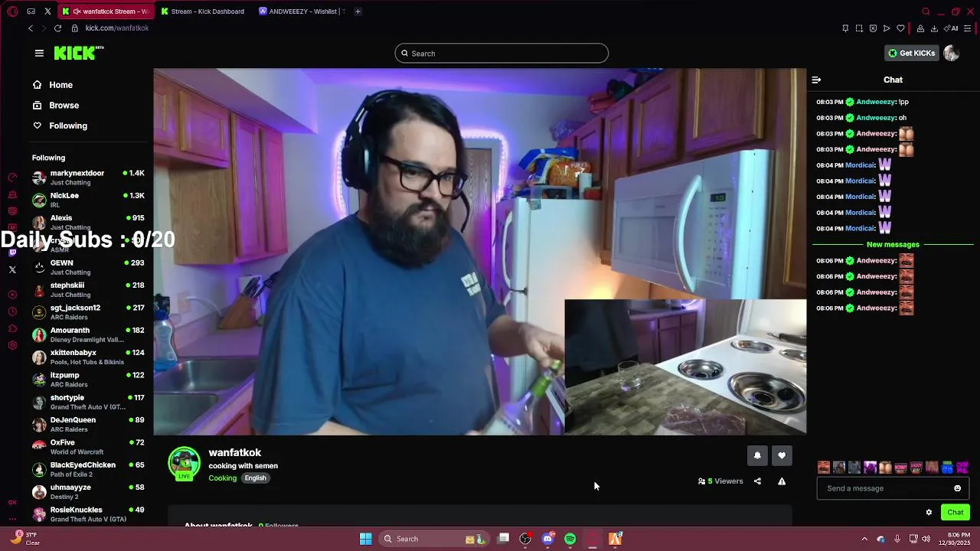Click the pin icon in browser toolbar

click(845, 28)
